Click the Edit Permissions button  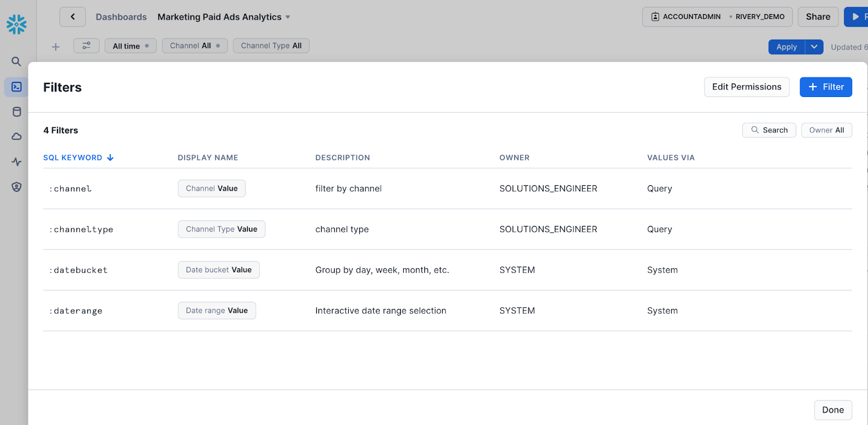(746, 87)
